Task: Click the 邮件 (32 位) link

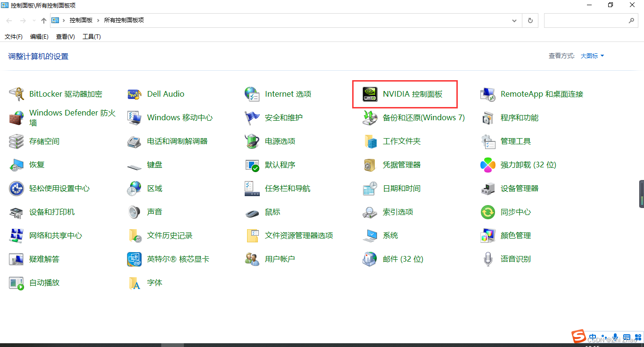Action: (403, 259)
